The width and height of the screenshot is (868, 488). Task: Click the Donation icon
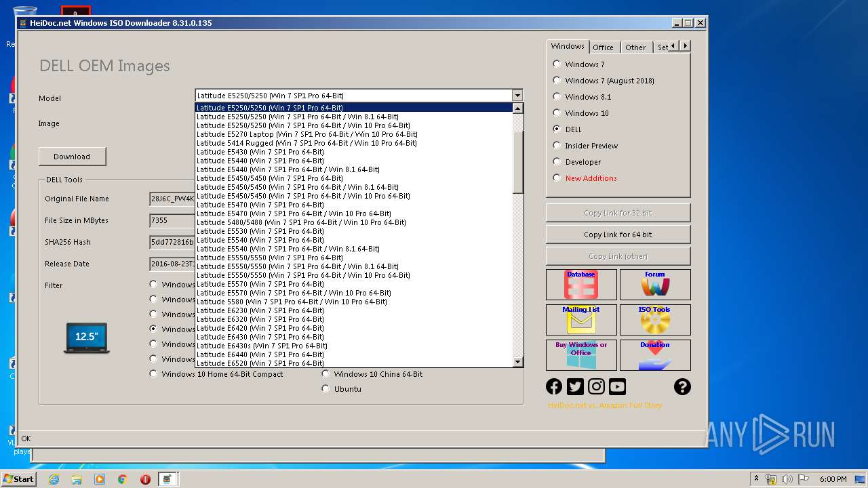(655, 355)
